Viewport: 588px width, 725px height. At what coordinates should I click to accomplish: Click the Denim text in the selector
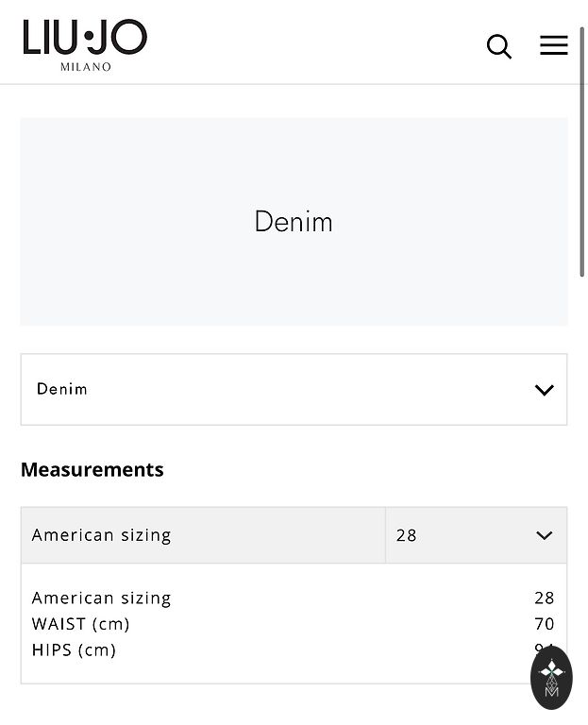tap(62, 389)
